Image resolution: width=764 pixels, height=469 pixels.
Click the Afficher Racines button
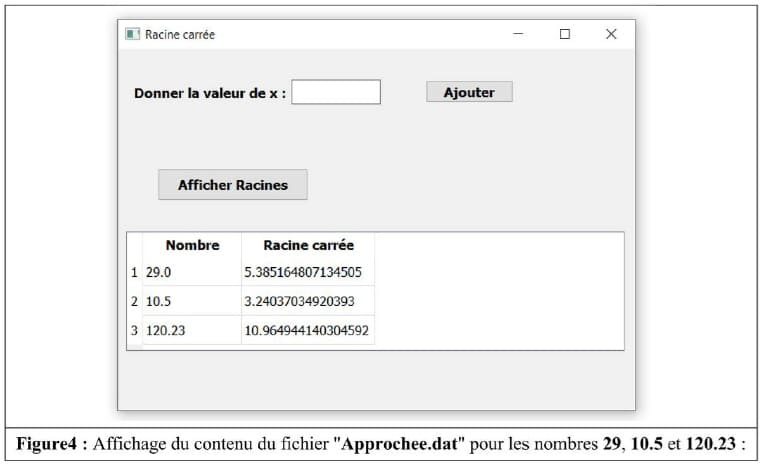pyautogui.click(x=232, y=185)
